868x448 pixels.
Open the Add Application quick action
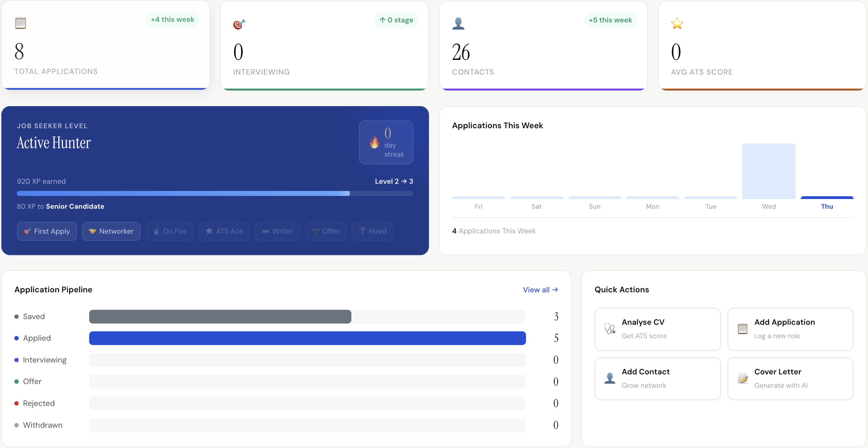(790, 329)
